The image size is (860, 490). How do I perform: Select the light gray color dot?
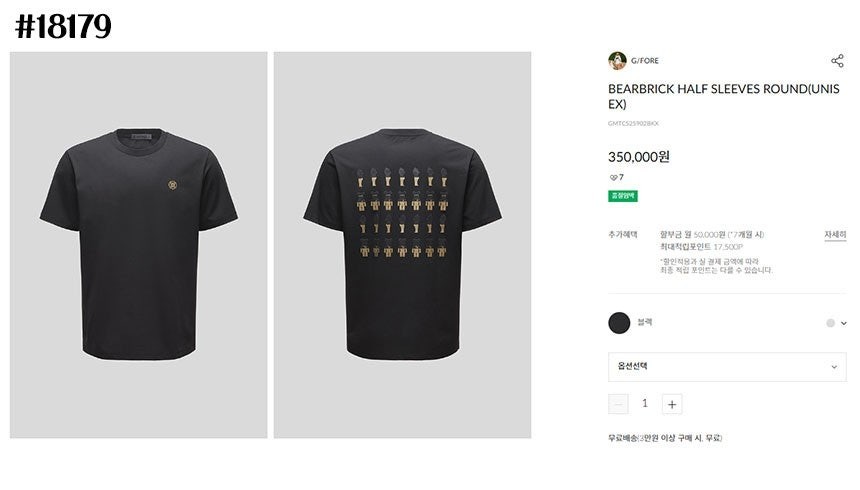830,323
